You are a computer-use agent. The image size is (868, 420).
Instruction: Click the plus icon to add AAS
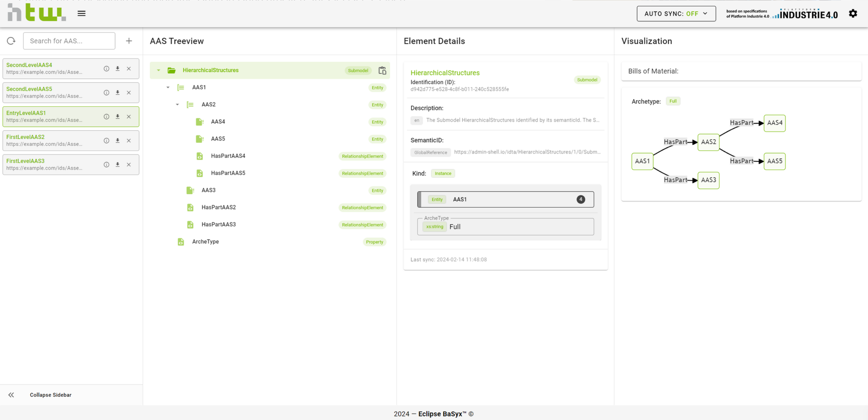129,41
